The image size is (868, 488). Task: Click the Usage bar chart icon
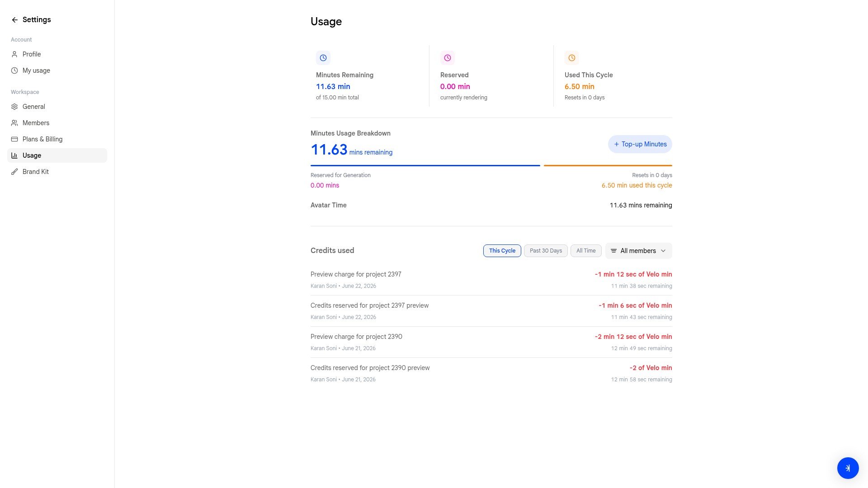(x=14, y=155)
